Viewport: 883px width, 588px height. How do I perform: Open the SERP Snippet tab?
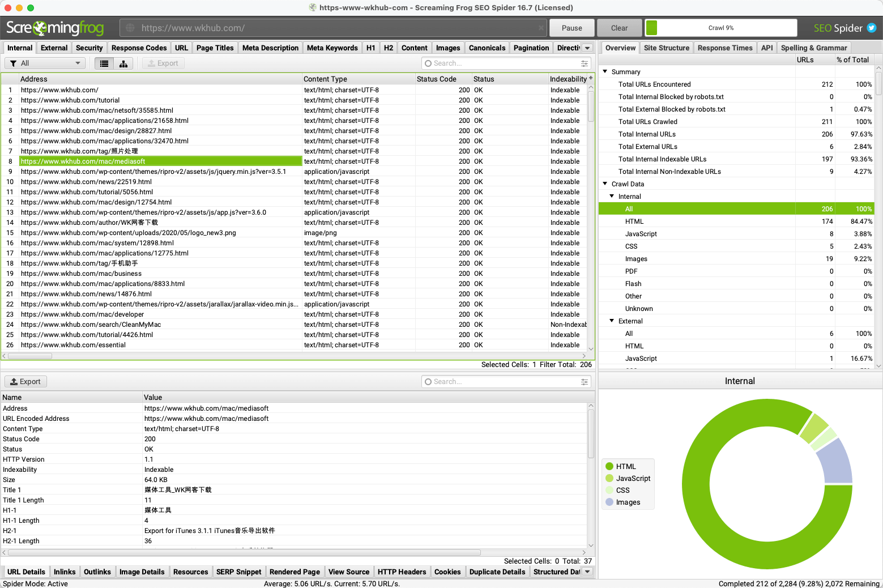(239, 572)
